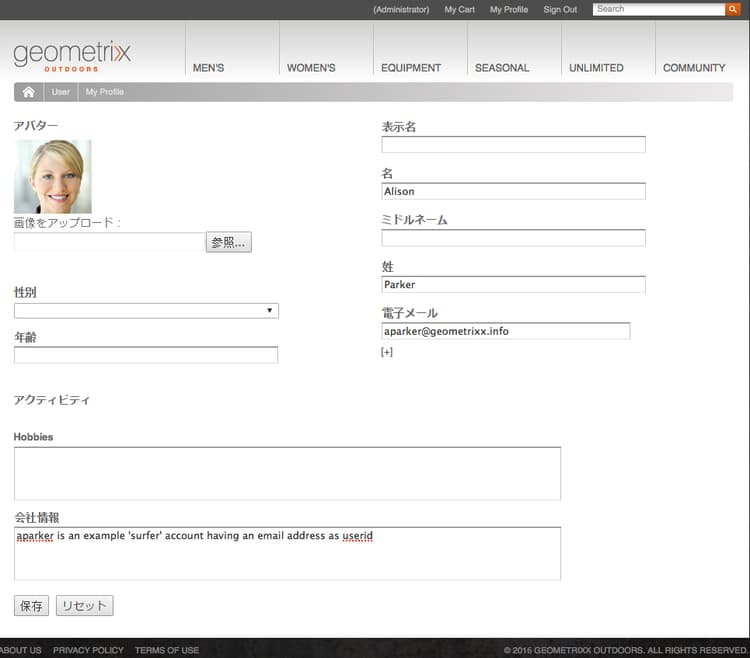Open the WOMEN'S navigation menu
The image size is (750, 658).
(311, 68)
